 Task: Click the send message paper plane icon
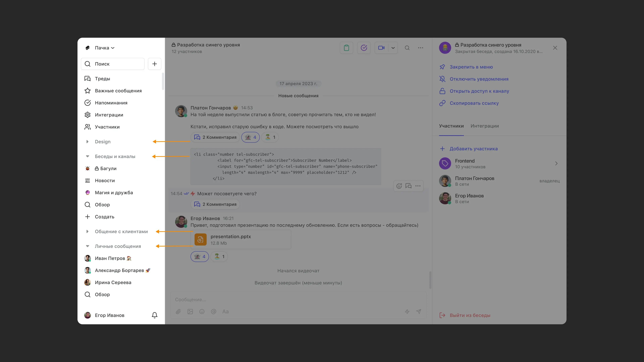(418, 311)
